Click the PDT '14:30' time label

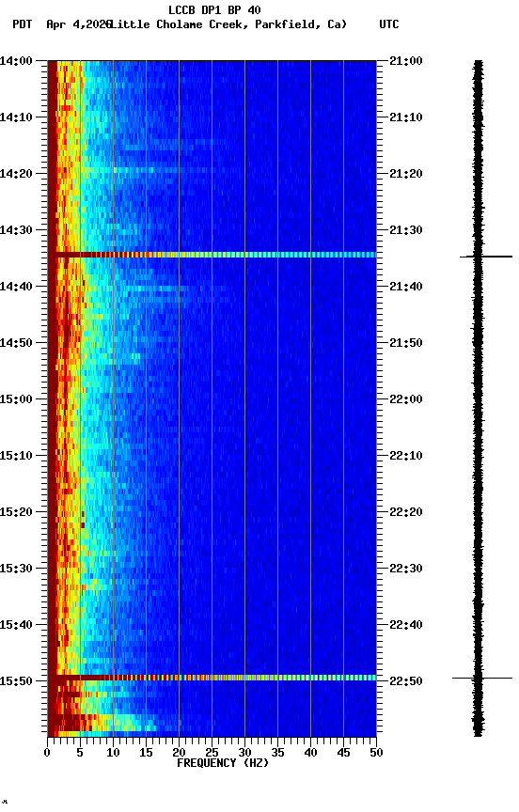click(16, 230)
